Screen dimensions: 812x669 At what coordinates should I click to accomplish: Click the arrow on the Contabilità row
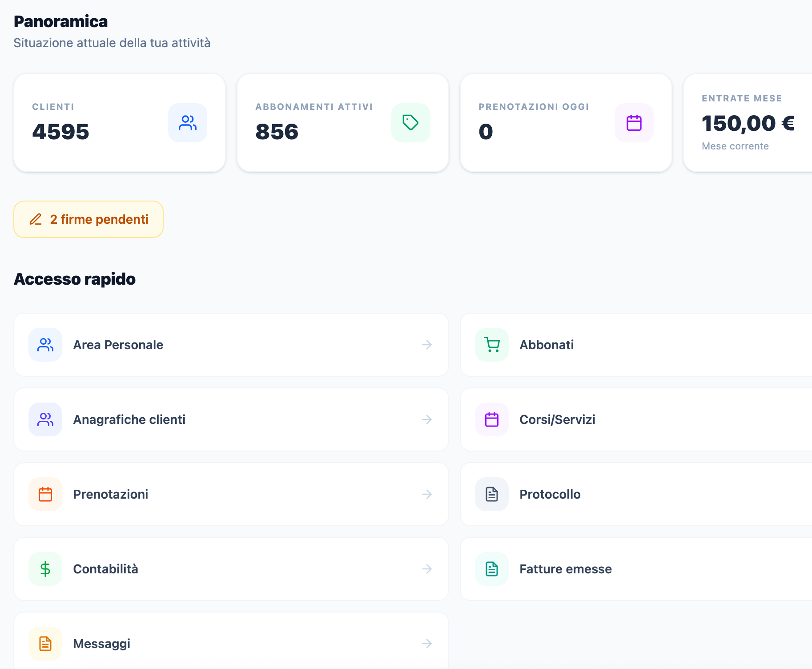pyautogui.click(x=426, y=569)
